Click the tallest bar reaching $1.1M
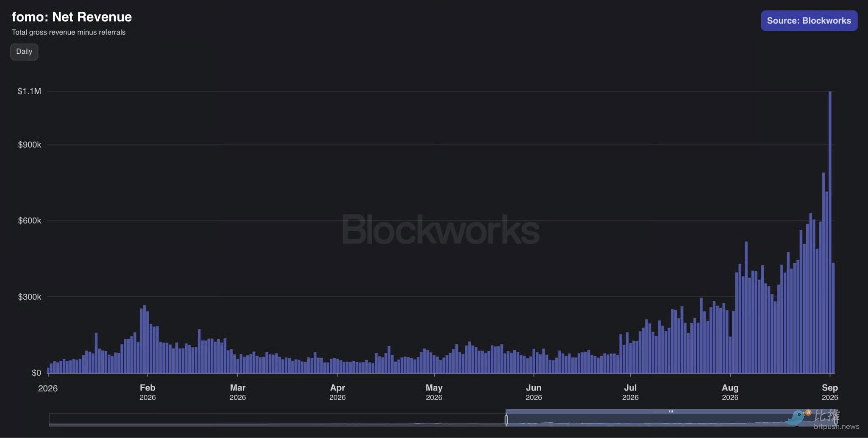868x438 pixels. [x=830, y=232]
